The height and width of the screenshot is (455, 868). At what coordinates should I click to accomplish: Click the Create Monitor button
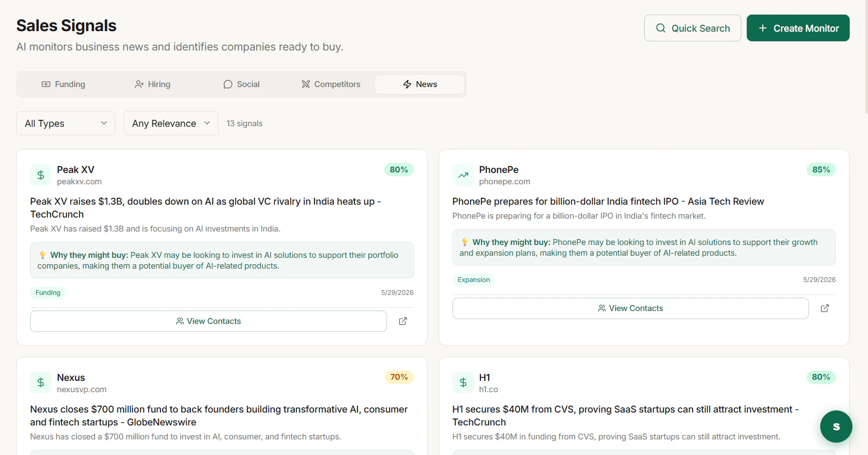tap(798, 28)
